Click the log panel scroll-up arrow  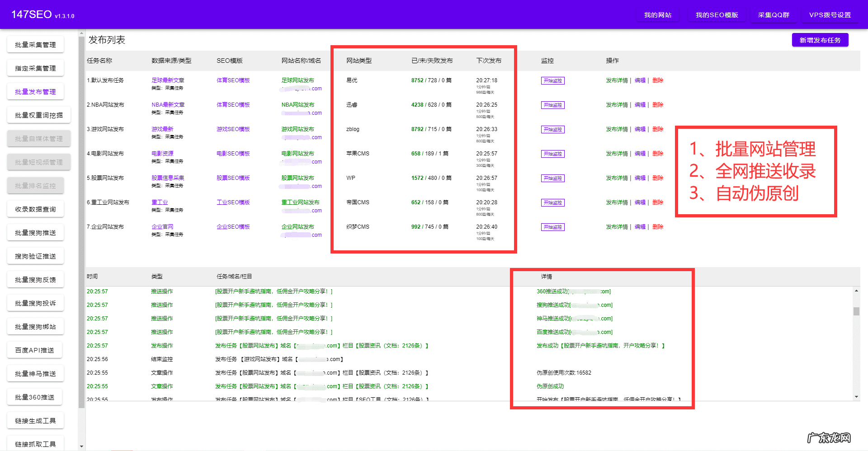[x=856, y=291]
